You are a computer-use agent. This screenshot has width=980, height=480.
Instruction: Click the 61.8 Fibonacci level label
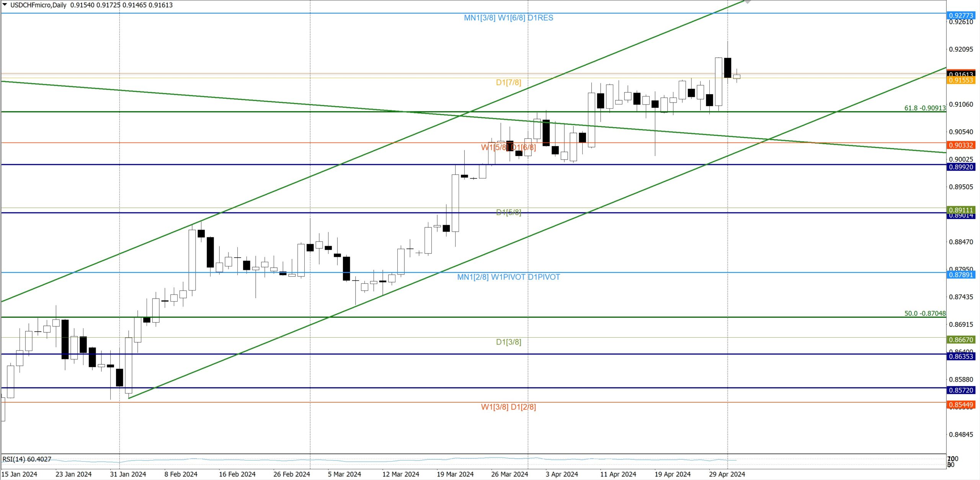coord(924,108)
